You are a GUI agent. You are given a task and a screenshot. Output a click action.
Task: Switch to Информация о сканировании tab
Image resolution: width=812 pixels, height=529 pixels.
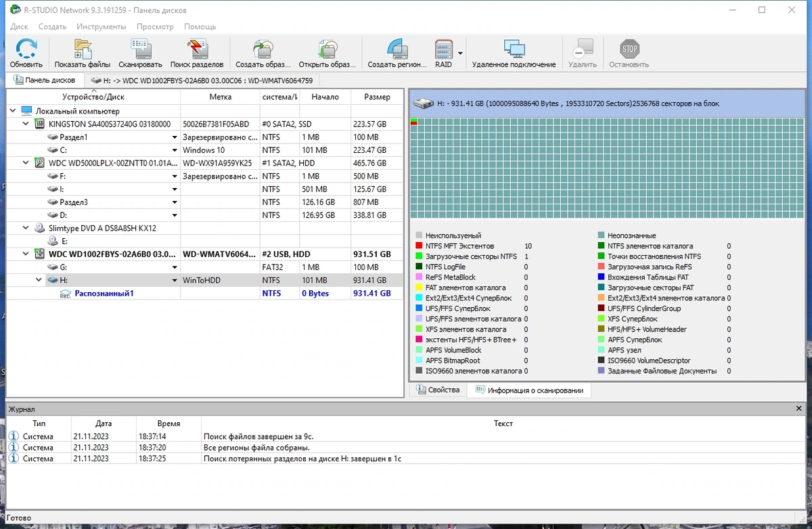pyautogui.click(x=529, y=390)
